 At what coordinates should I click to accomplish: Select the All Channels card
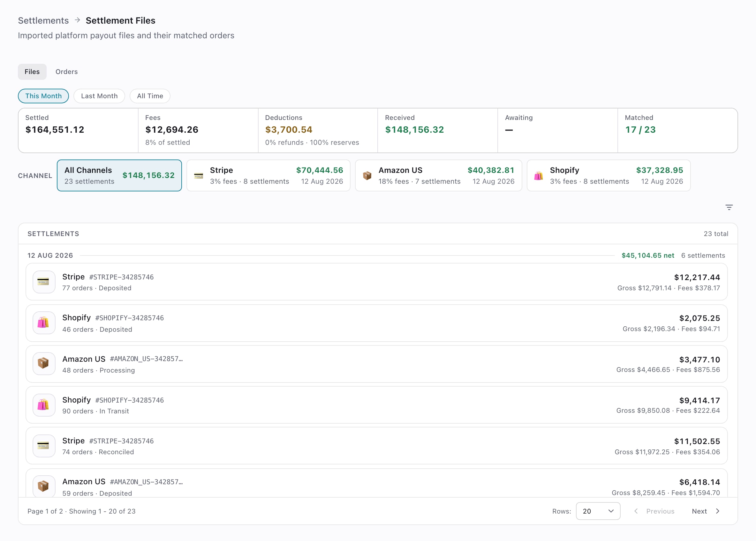(x=119, y=175)
